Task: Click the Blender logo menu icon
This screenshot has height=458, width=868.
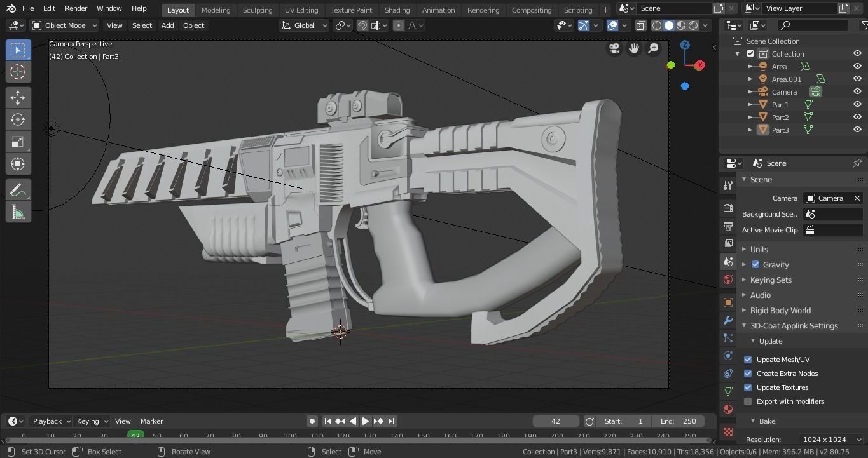Action: (x=11, y=8)
